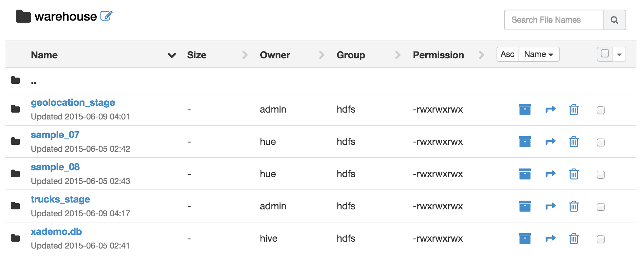Open the parent directory folder icon
644x265 pixels.
[x=15, y=80]
